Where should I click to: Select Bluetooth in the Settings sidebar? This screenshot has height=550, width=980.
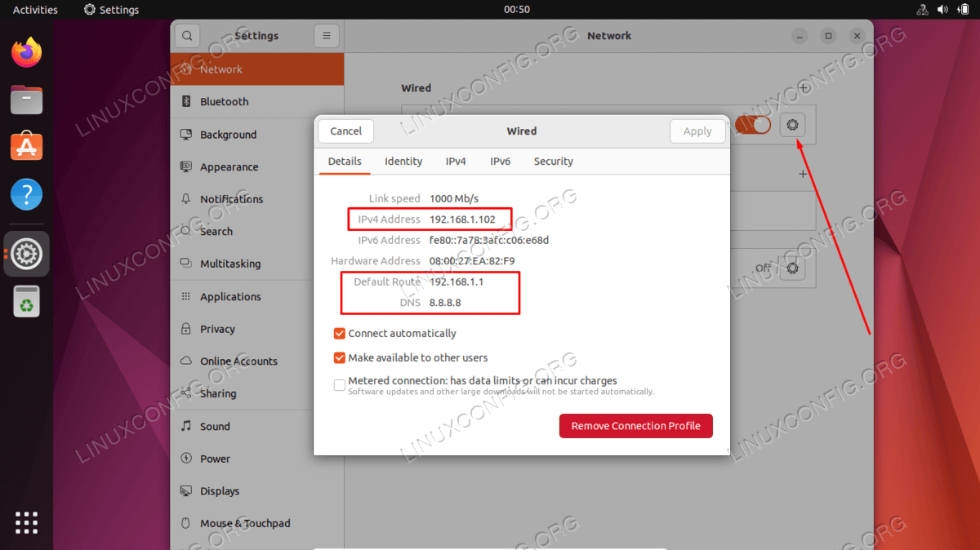tap(256, 102)
